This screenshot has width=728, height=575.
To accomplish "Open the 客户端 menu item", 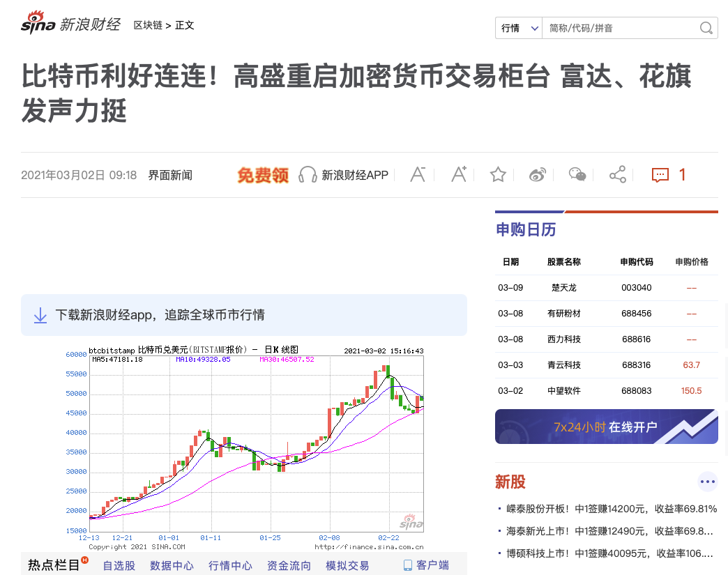I will pyautogui.click(x=432, y=565).
